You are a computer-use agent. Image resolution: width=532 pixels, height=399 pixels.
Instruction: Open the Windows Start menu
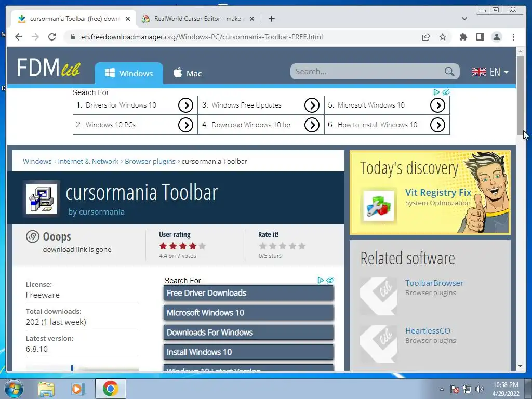pos(14,389)
